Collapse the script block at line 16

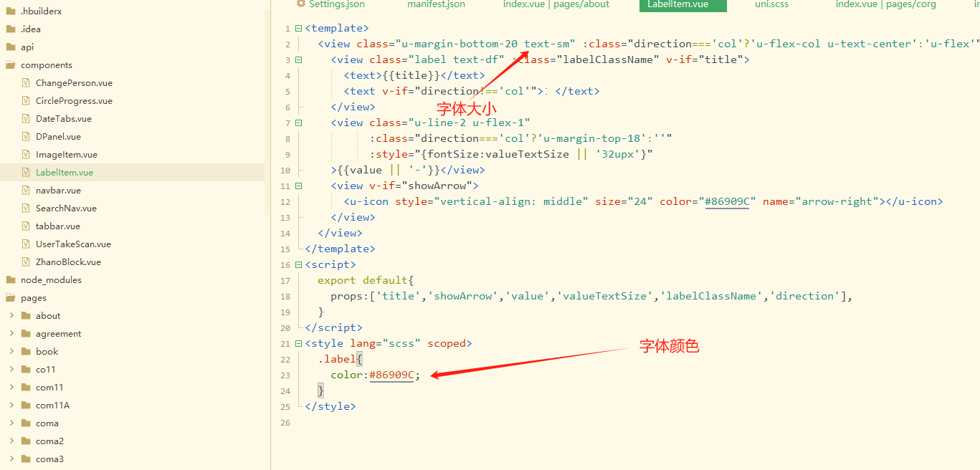click(x=298, y=265)
